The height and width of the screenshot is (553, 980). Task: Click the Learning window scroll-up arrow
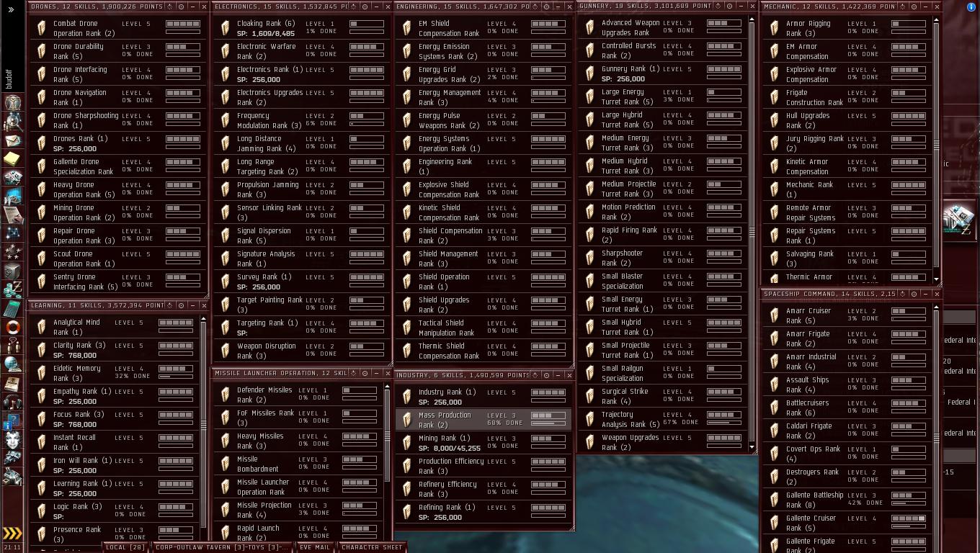tap(203, 317)
